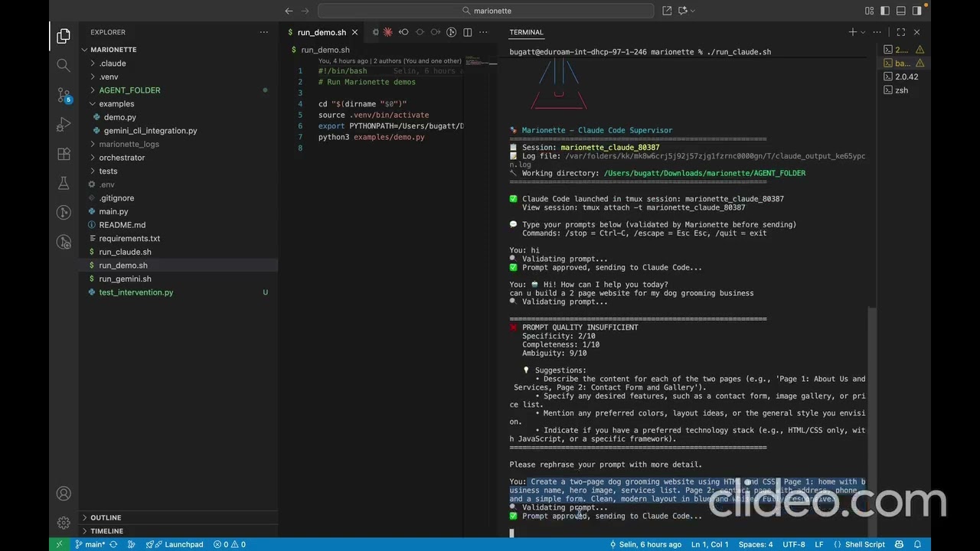Screen dimensions: 980x551
Task: Click the Explorer more actions ellipsis
Action: pyautogui.click(x=263, y=32)
